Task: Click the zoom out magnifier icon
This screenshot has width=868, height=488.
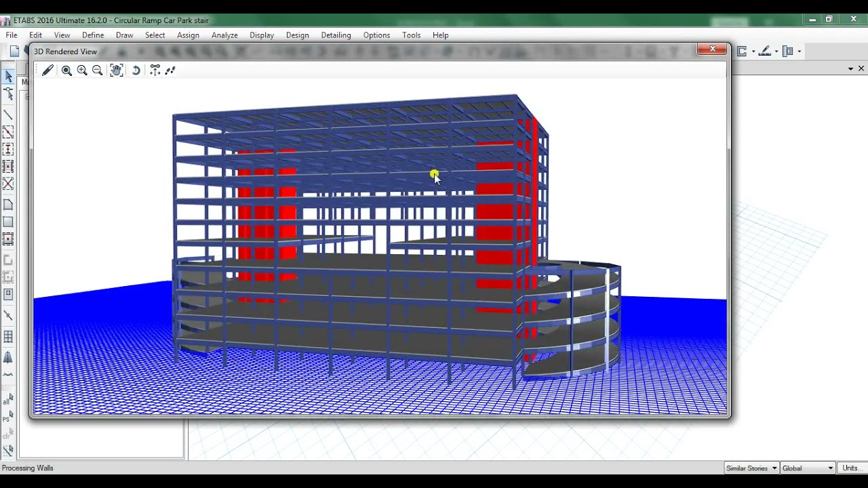Action: click(97, 70)
